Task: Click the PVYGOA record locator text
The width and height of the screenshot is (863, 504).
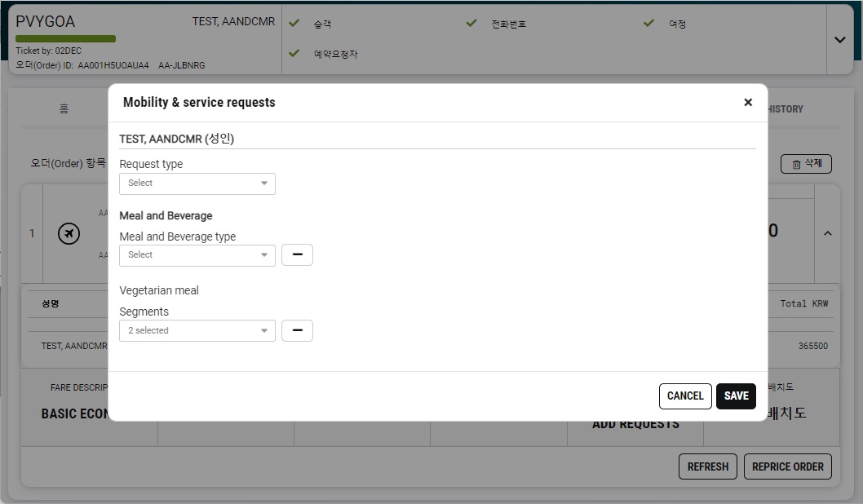Action: pyautogui.click(x=45, y=21)
